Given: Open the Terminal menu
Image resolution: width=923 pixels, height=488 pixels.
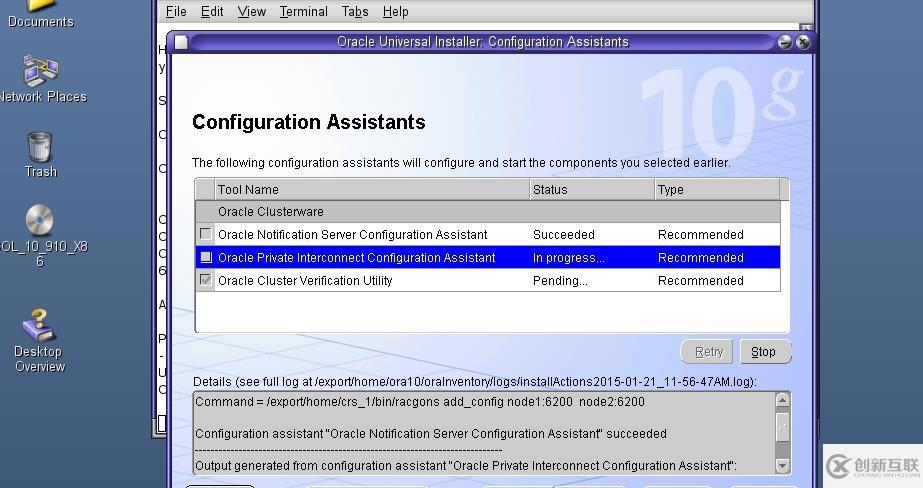Looking at the screenshot, I should point(304,12).
